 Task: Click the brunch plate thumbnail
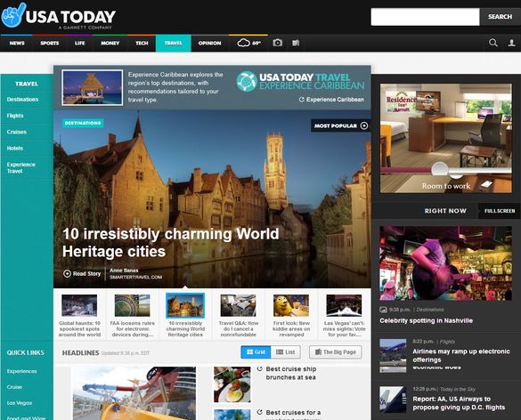tap(232, 384)
